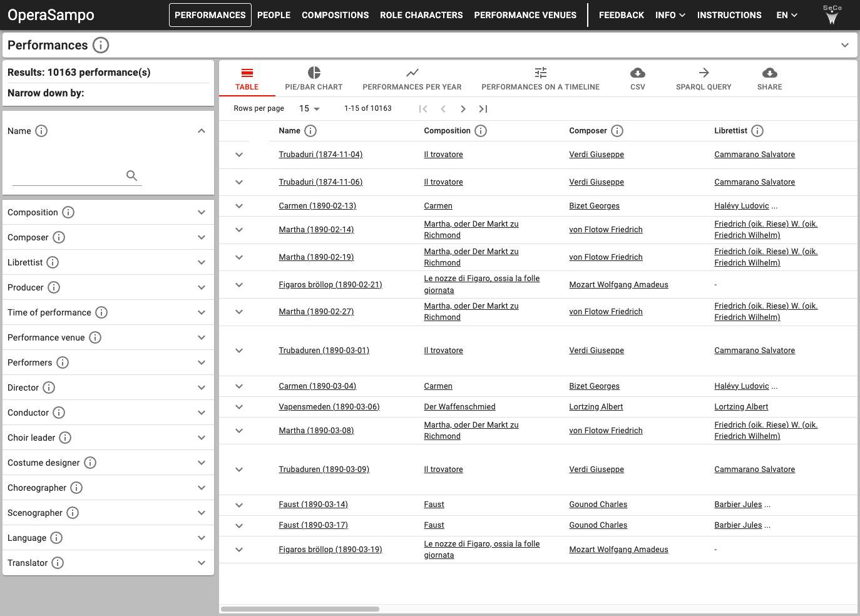Expand the Performance venue filter
This screenshot has height=616, width=860.
click(x=202, y=337)
